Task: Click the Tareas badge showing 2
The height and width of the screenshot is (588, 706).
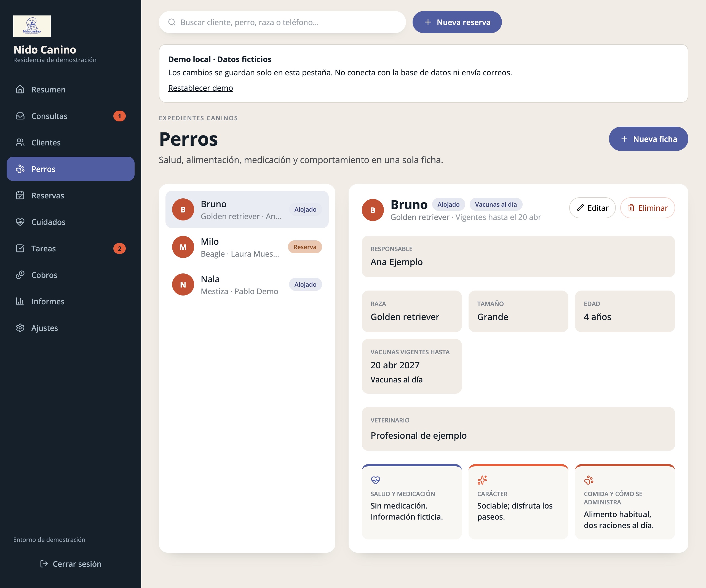Action: [119, 249]
